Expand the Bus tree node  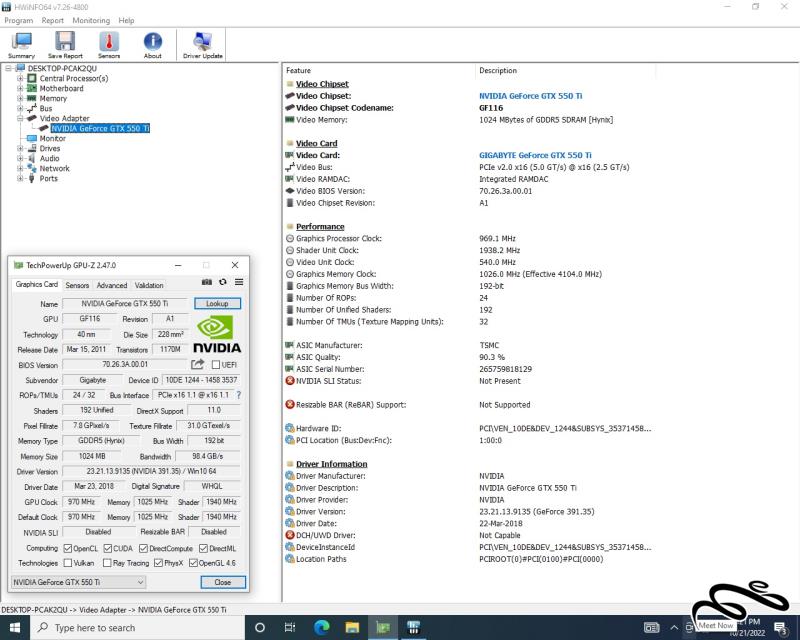point(20,108)
